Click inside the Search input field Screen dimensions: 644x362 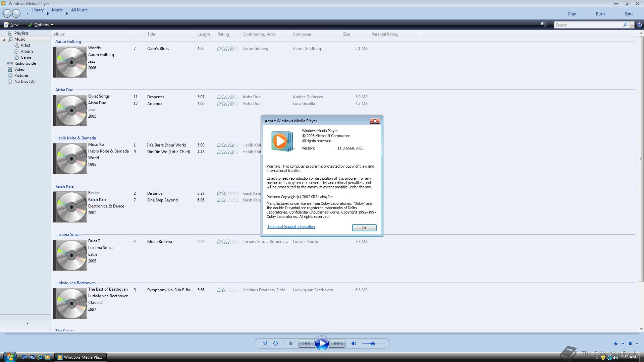point(588,25)
